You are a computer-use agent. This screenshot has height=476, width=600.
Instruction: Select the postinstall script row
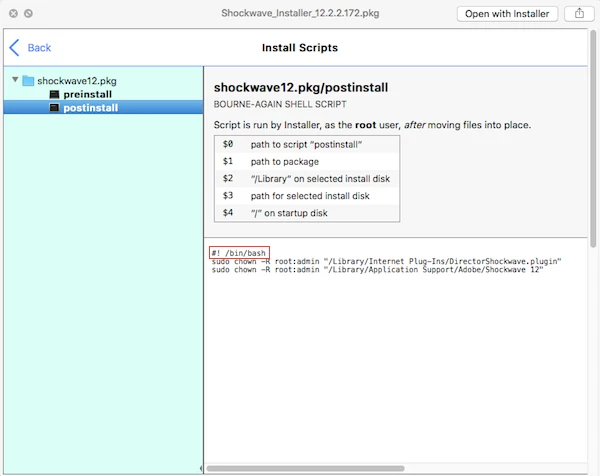pos(103,108)
